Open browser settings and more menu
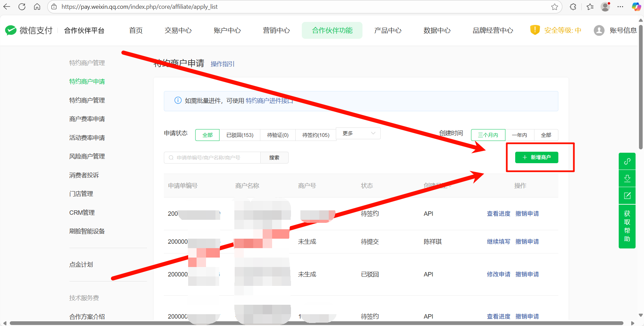Image resolution: width=644 pixels, height=326 pixels. (620, 7)
